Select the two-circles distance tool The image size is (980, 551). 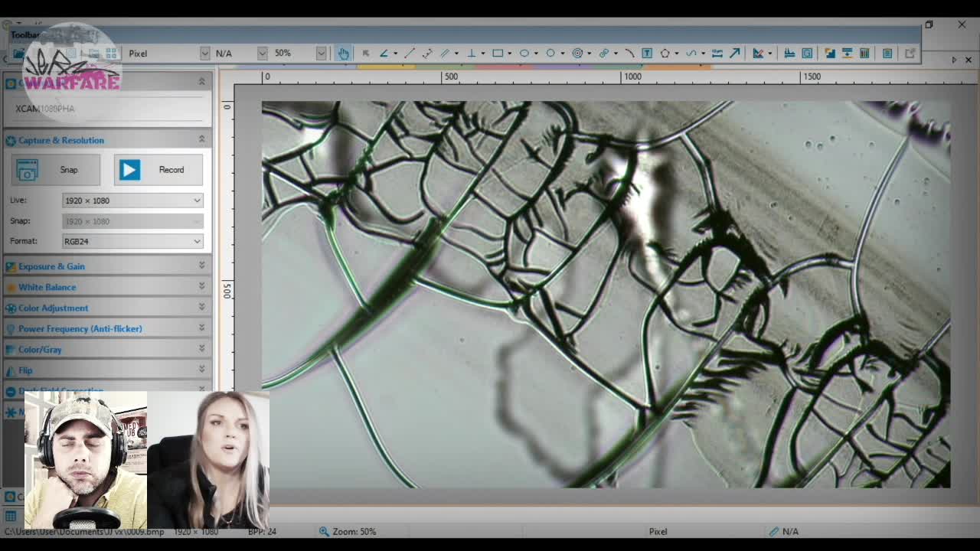click(x=604, y=53)
